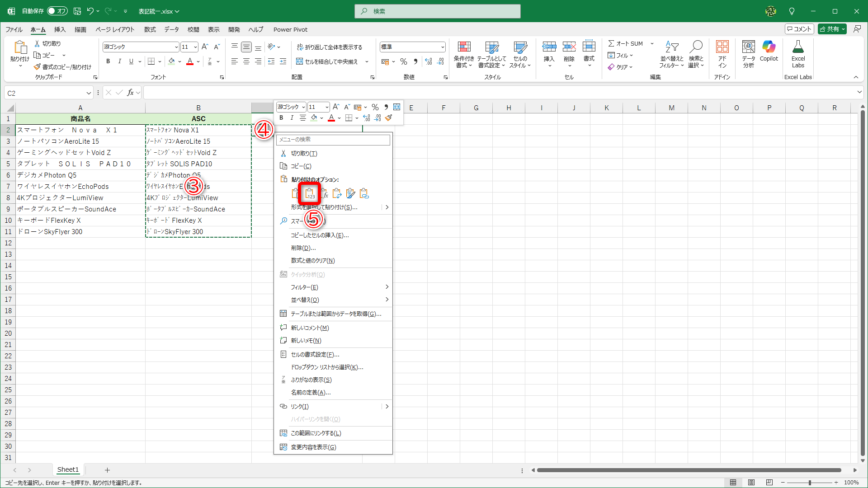Click the red font color swatch in ribbon
Screen dimensions: 868x488
tap(190, 61)
